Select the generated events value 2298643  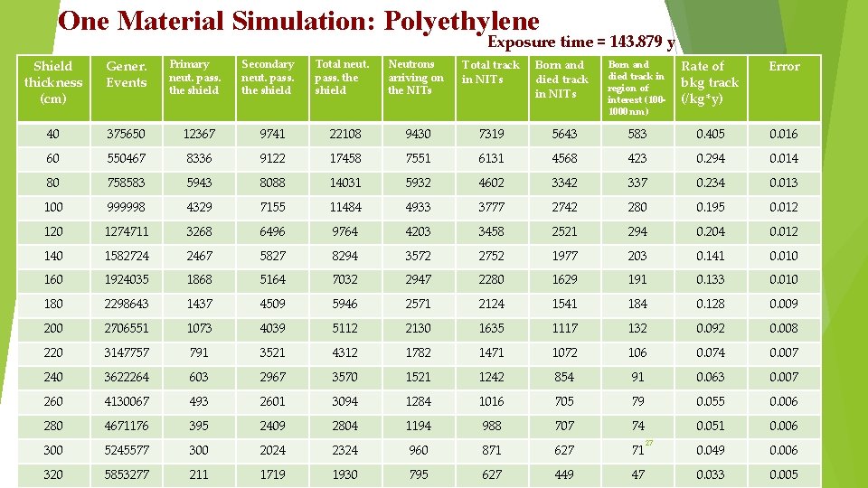(127, 304)
